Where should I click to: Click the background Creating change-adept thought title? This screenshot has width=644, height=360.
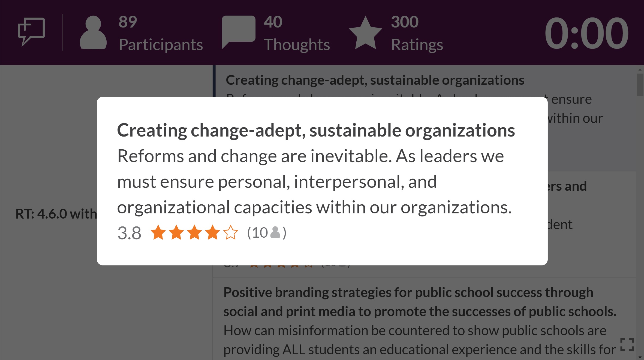(375, 80)
